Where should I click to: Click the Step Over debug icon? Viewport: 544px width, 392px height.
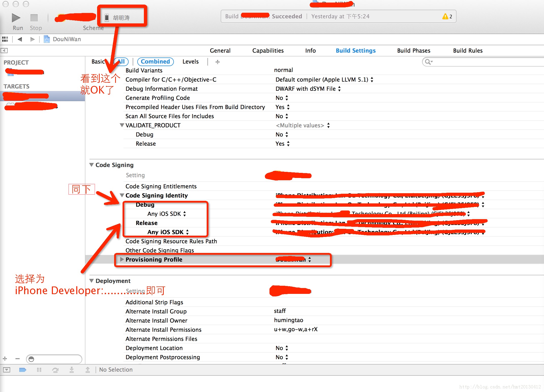(55, 370)
